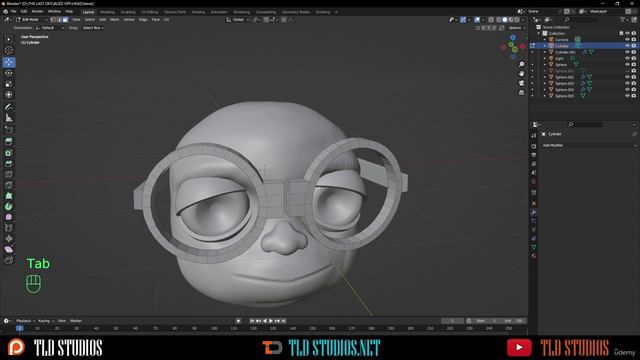Viewport: 640px width, 360px height.
Task: Select the Transform tool in left toolbar
Action: (x=9, y=95)
